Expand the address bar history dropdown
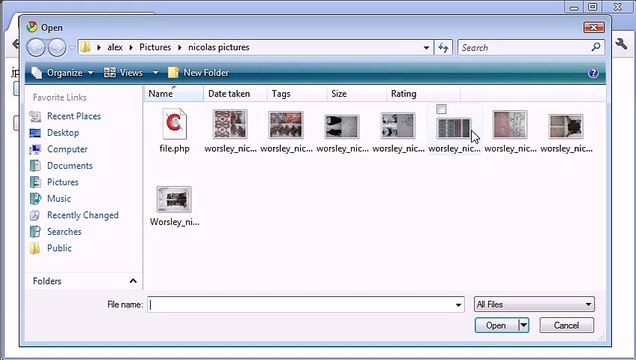This screenshot has height=360, width=636. [x=426, y=48]
